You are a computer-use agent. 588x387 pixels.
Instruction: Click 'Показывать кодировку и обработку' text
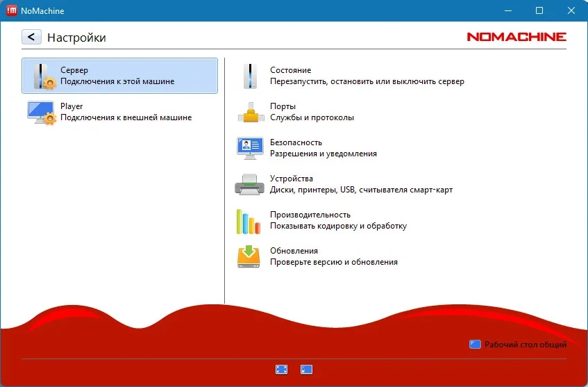tap(338, 226)
